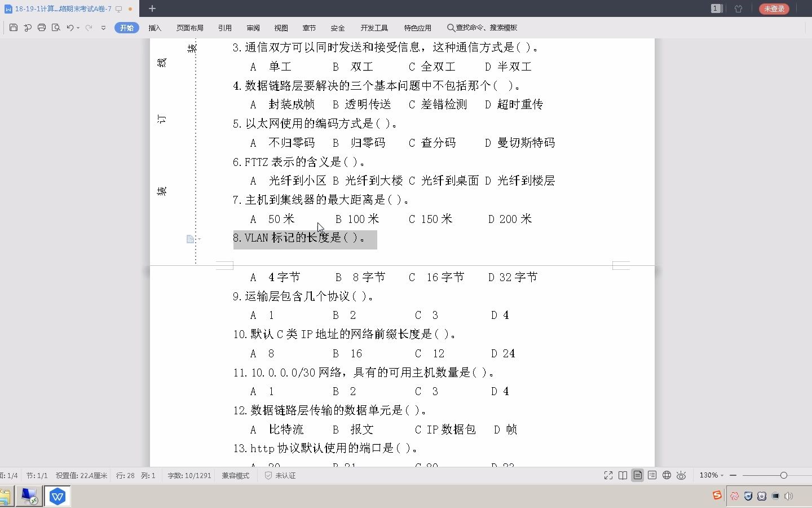Open Print Preview icon

click(56, 28)
